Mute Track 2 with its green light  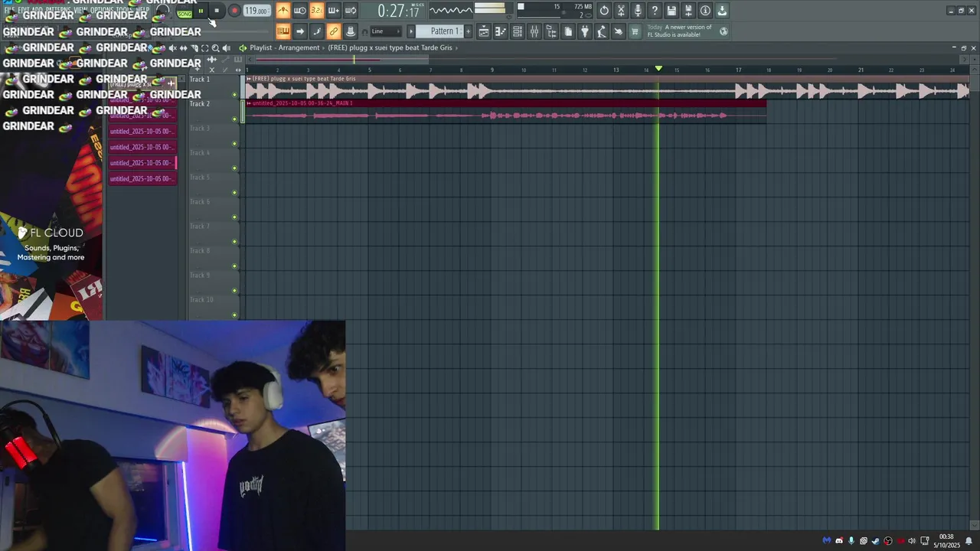[x=234, y=119]
